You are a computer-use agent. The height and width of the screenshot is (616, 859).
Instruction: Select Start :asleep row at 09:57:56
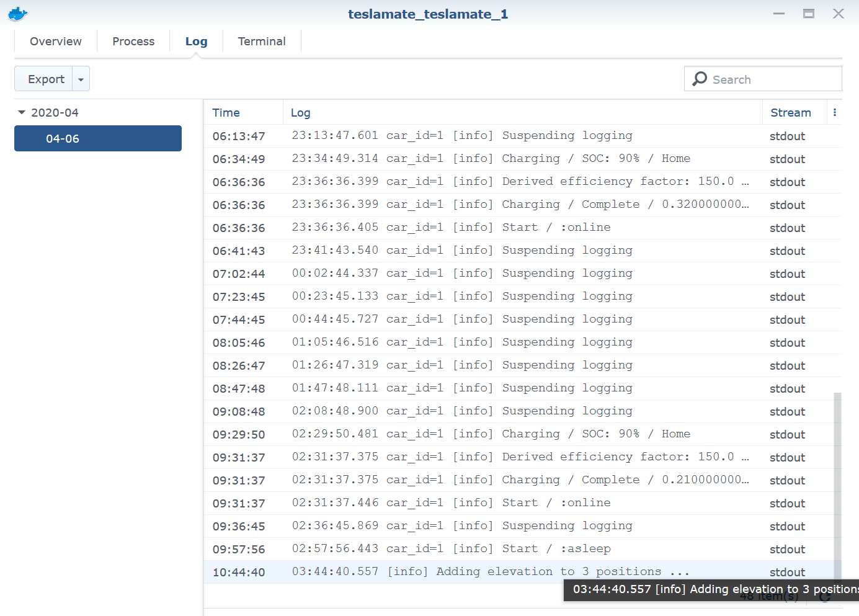[523, 549]
